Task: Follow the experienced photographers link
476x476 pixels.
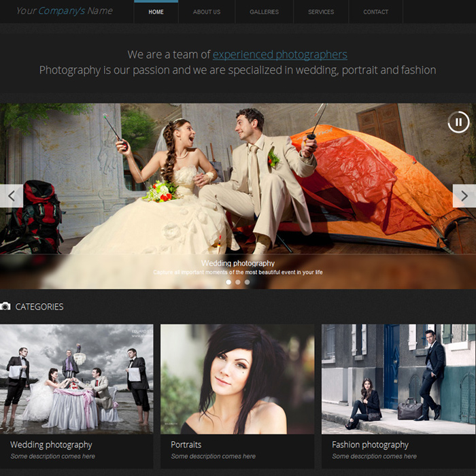Action: tap(280, 54)
